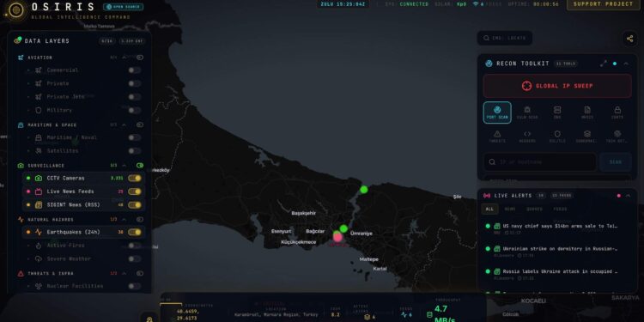Select the WHOIS tool
Screen dimensions: 644x322
(587, 112)
